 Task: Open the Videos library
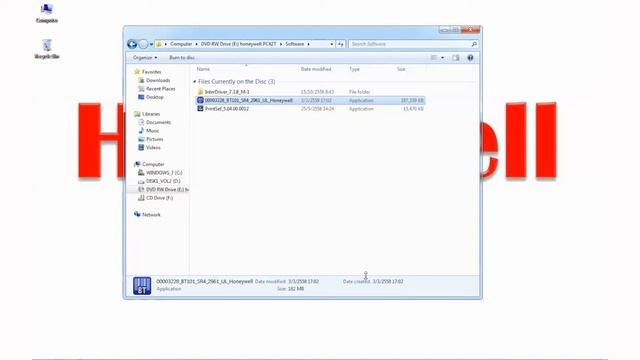pos(153,147)
